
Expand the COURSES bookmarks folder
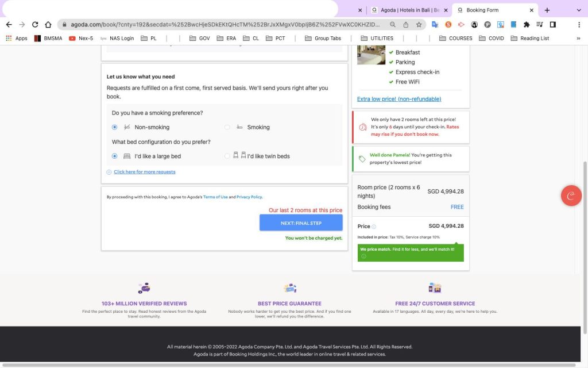[x=455, y=39]
